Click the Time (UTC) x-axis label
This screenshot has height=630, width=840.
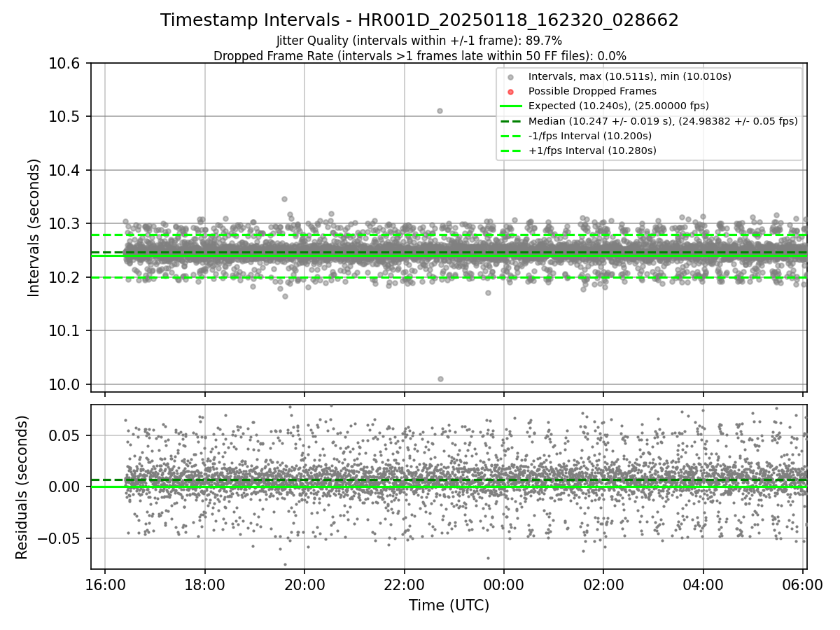tap(449, 605)
